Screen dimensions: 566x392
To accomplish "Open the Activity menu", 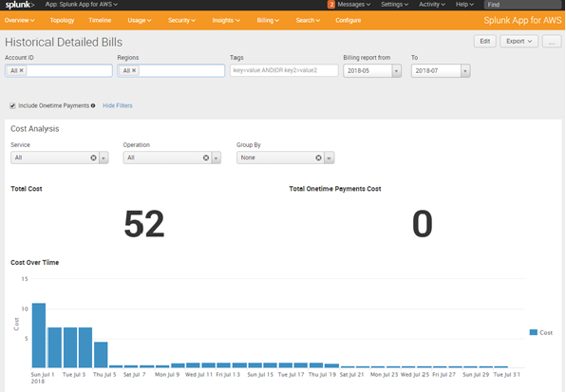I will point(432,5).
